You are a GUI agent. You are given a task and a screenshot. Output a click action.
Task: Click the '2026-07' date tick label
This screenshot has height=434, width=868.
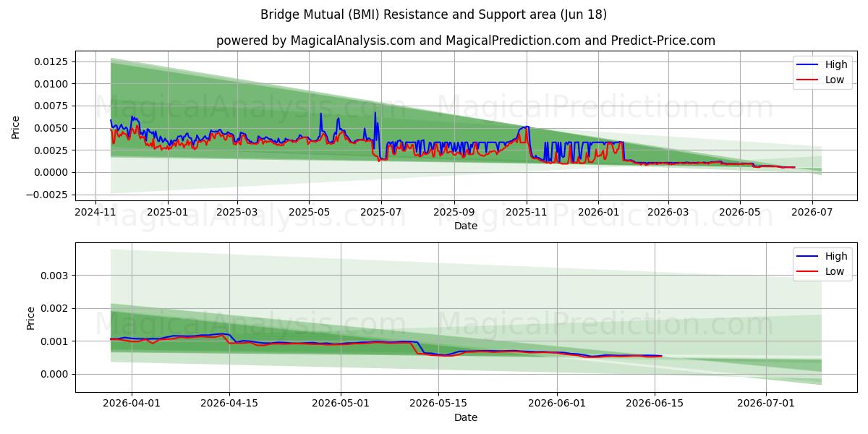click(x=812, y=211)
